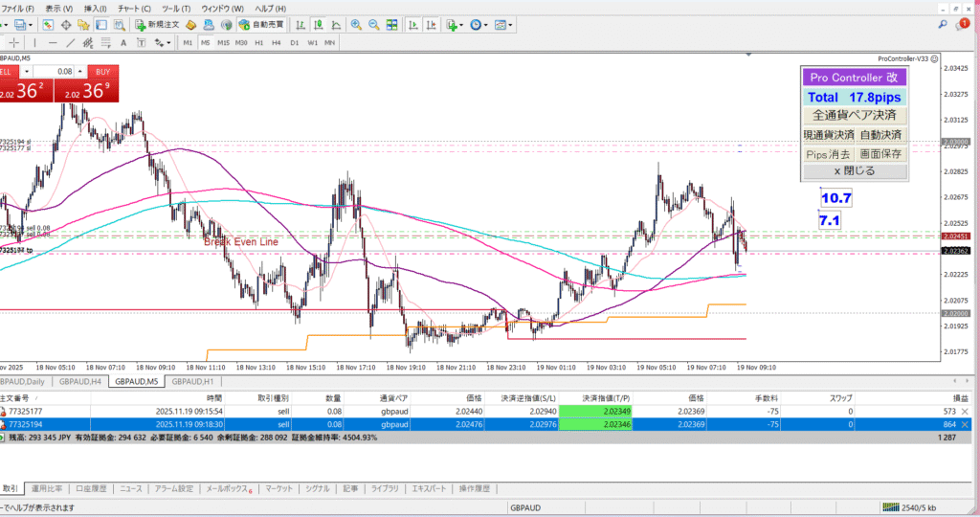Switch to the GBPAUD,H4 chart tab
Viewport: 980px width, 517px height.
(81, 381)
